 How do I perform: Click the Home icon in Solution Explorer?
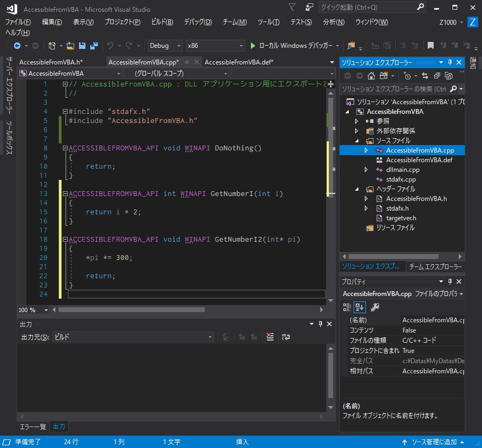372,76
